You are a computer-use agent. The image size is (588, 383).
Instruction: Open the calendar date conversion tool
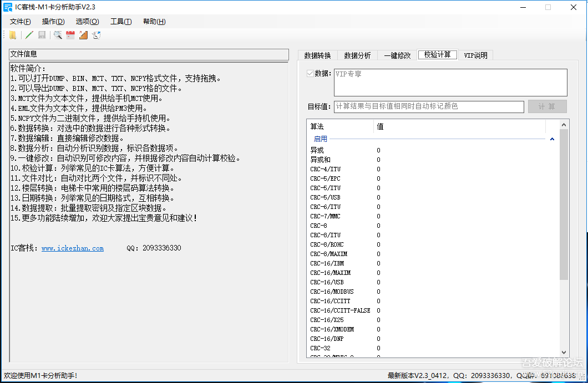pyautogui.click(x=70, y=35)
